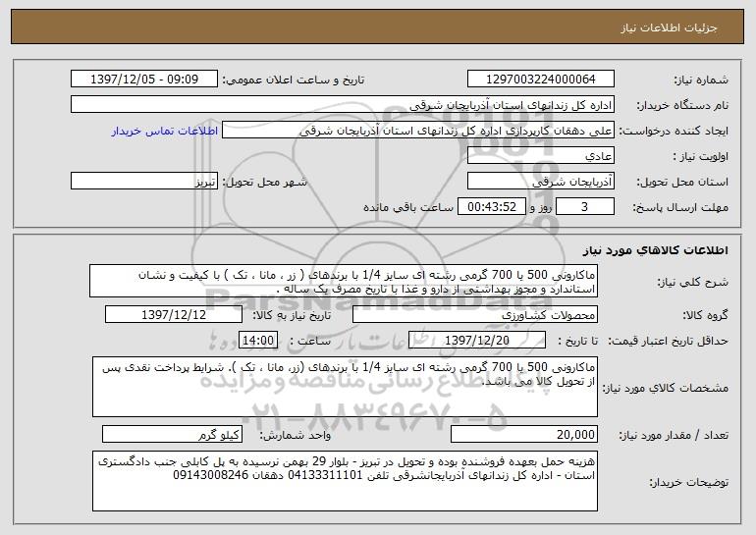The image size is (756, 535).
Task: Click the text روز و
Action: point(540,207)
